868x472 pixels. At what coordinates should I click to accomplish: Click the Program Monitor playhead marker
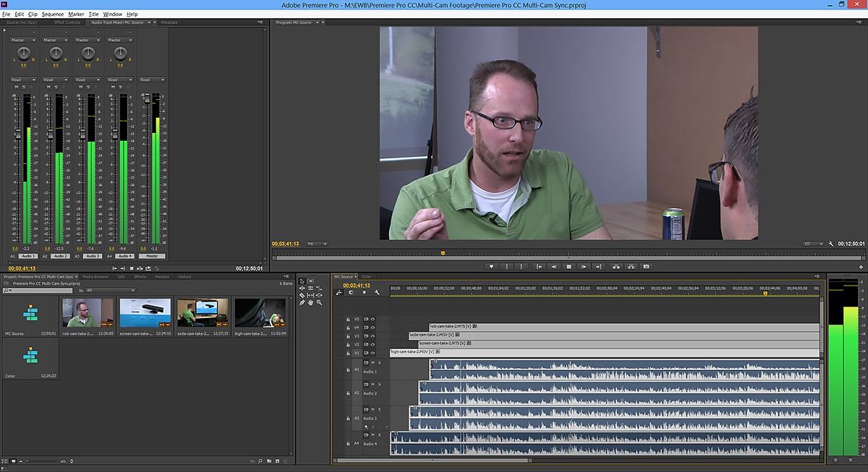(x=443, y=253)
